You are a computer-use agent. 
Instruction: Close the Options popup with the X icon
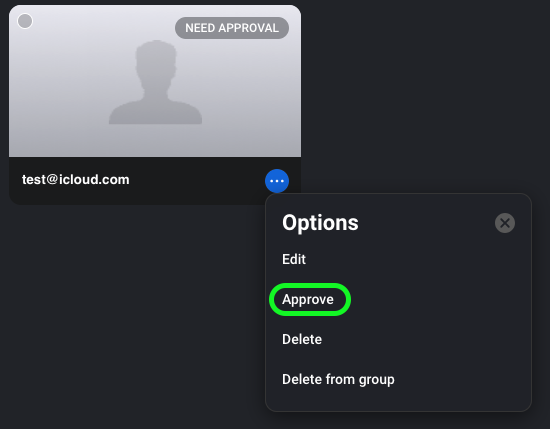(x=505, y=223)
